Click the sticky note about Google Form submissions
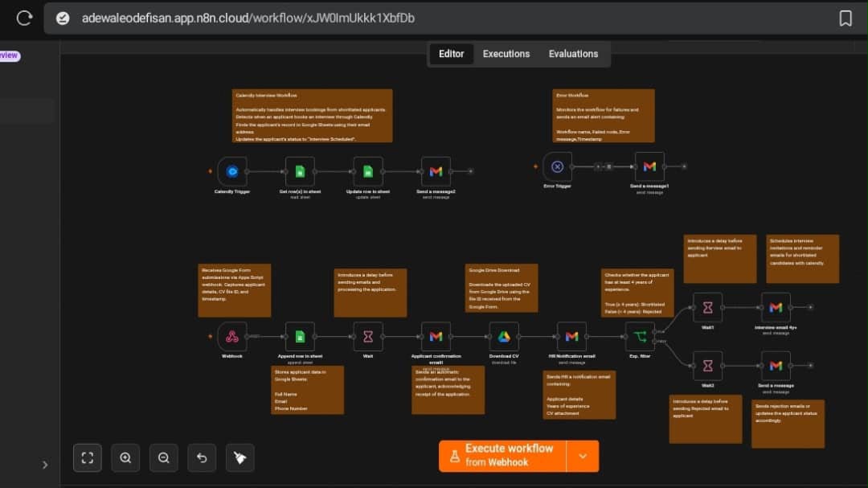 (235, 290)
